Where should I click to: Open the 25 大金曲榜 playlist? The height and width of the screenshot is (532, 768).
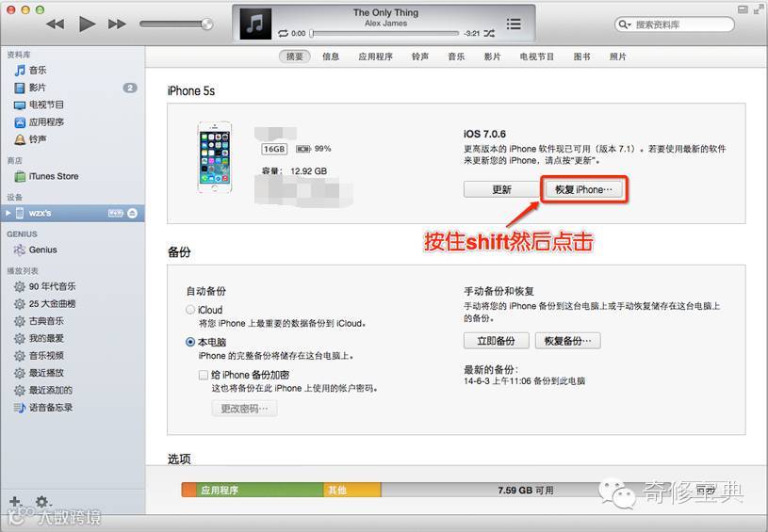(73, 304)
